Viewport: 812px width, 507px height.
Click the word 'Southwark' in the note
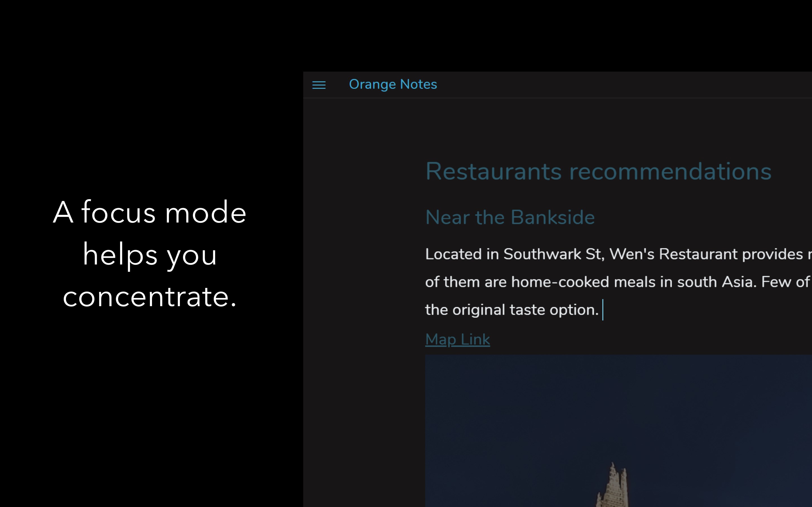[x=542, y=254]
